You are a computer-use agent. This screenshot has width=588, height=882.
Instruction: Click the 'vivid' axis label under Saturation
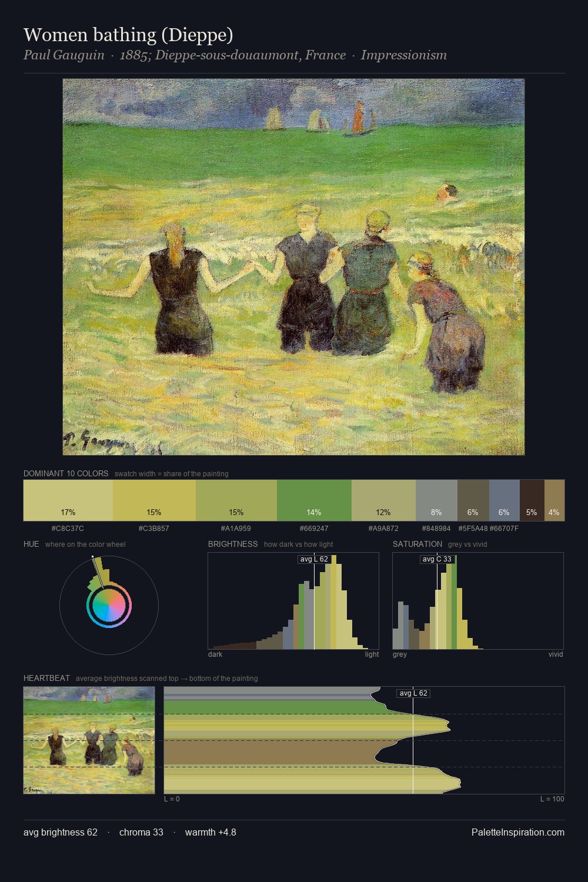[556, 654]
